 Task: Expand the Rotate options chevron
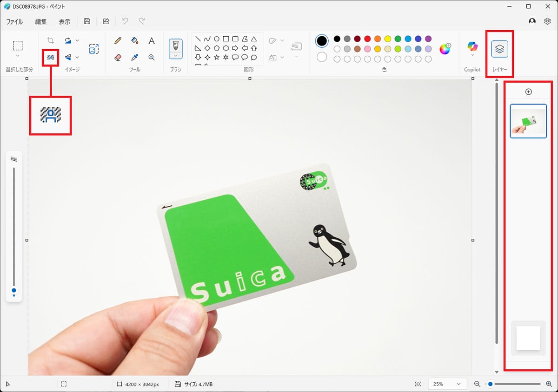pyautogui.click(x=77, y=40)
